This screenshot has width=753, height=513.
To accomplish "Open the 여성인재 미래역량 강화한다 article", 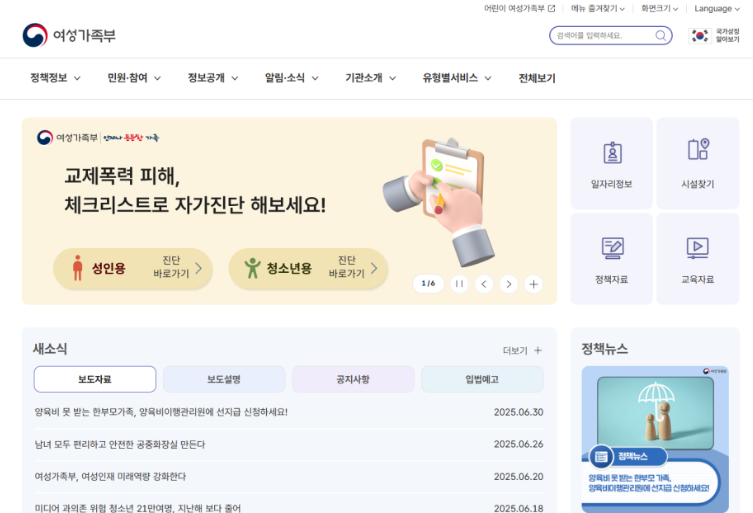I will point(110,476).
